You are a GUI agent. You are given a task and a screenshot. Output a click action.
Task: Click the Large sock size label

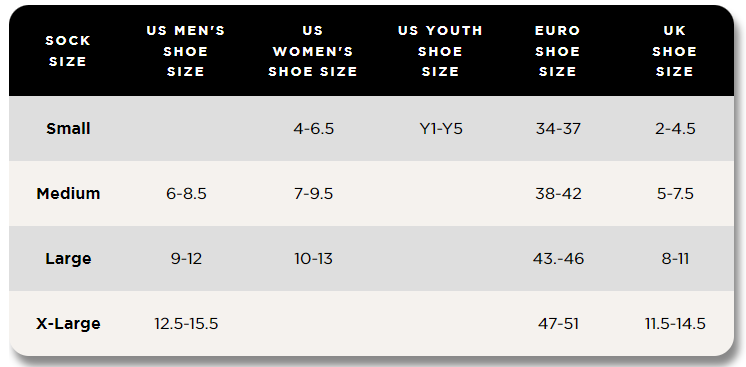click(68, 258)
